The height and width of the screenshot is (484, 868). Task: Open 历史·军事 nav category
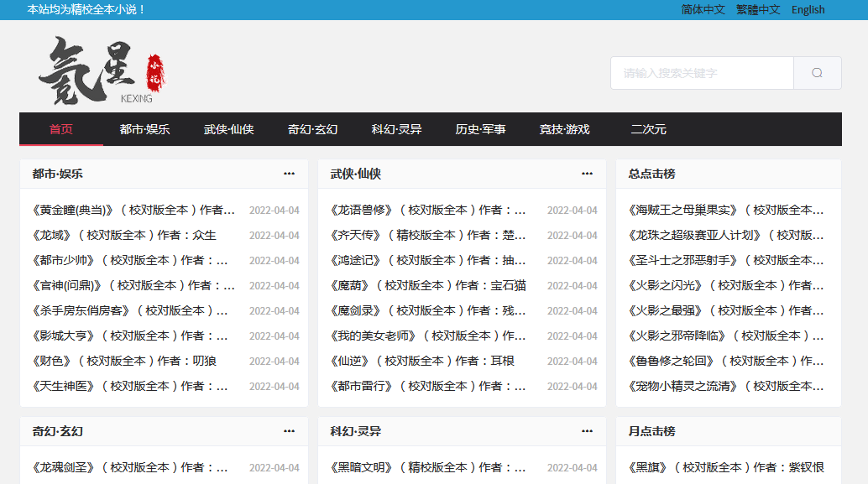(x=480, y=129)
